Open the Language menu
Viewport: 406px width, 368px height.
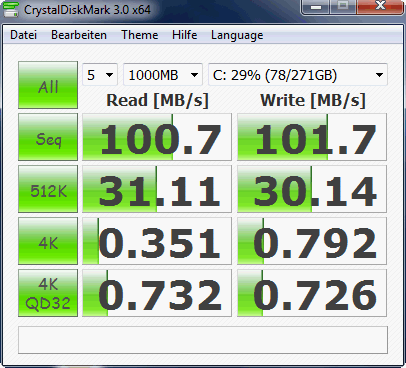click(x=237, y=35)
